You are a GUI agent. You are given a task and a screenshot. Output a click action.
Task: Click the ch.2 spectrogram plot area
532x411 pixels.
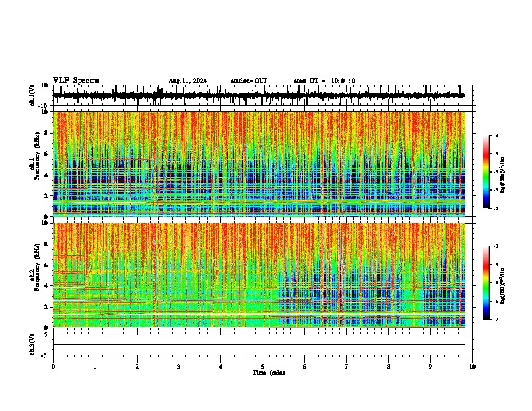click(x=259, y=275)
